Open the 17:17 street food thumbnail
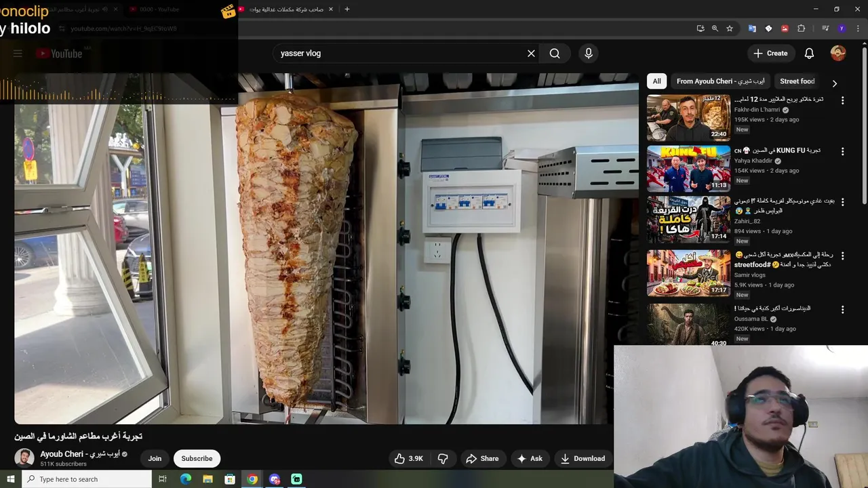The height and width of the screenshot is (488, 868). coord(688,274)
